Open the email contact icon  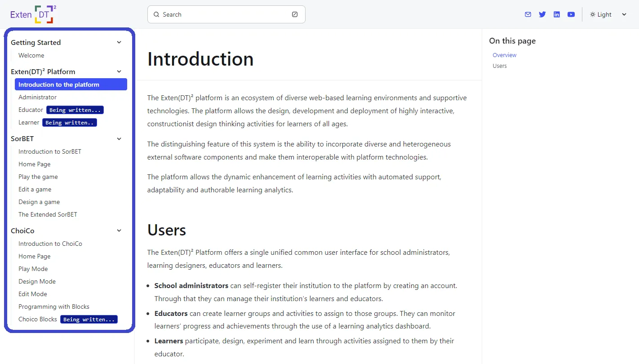click(x=528, y=14)
